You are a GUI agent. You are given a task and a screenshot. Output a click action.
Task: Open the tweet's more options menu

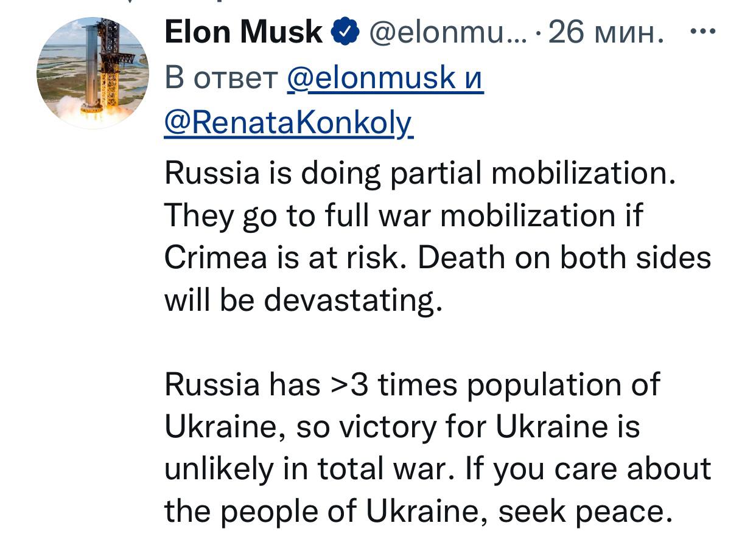703,32
